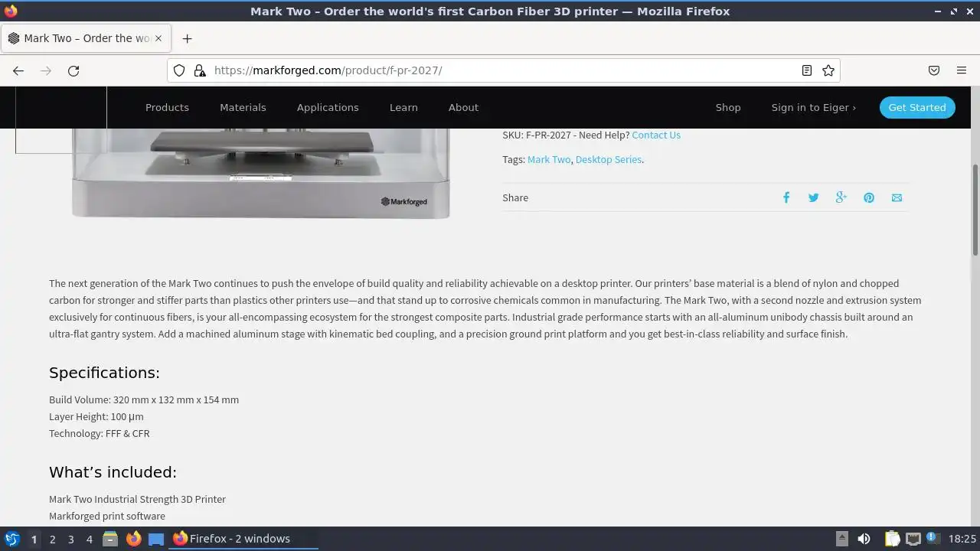Screen dimensions: 980x551
Task: Open the tracking protection shield icon
Action: [179, 70]
